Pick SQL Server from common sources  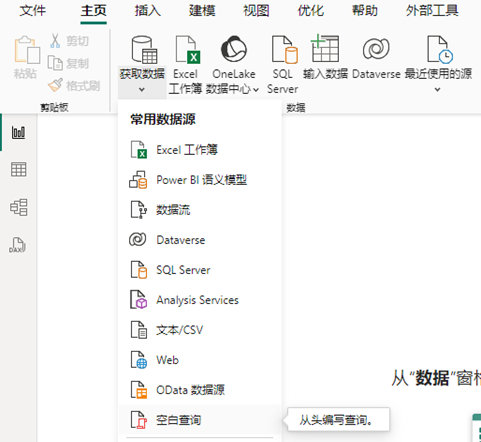[200, 270]
